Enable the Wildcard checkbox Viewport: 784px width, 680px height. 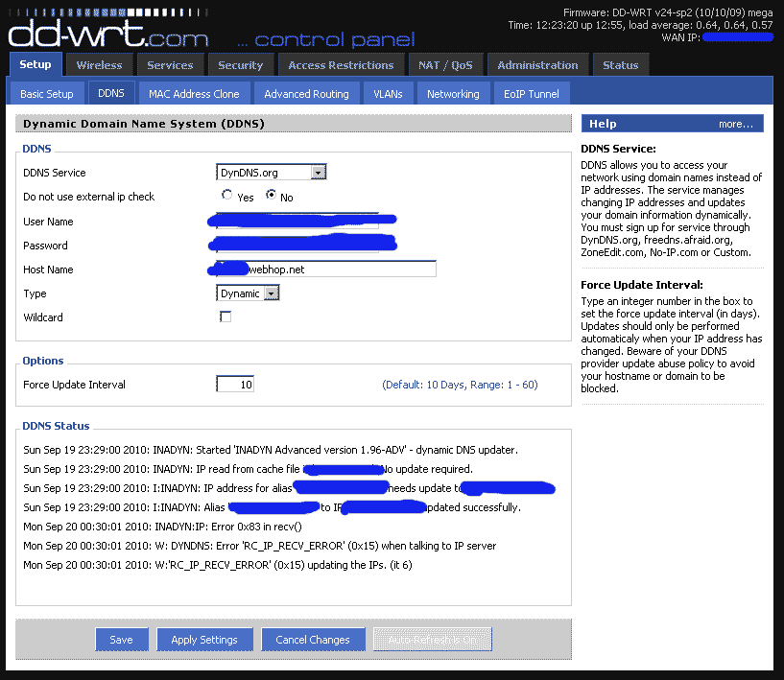click(226, 317)
